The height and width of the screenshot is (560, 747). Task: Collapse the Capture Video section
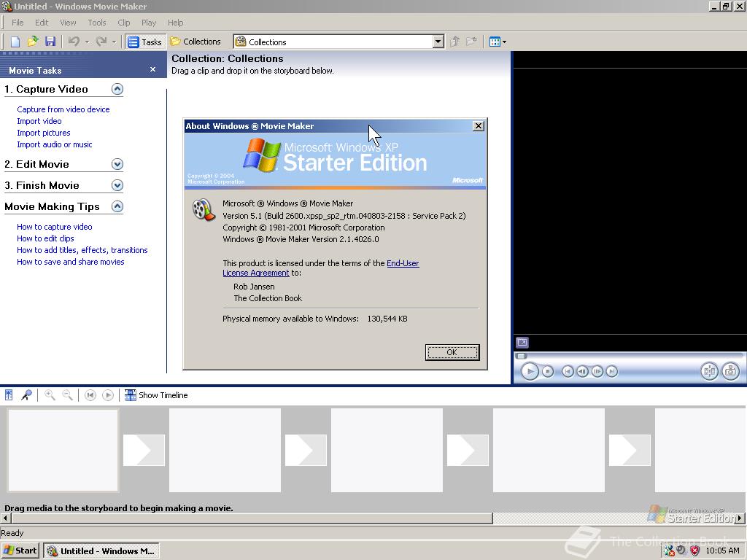[117, 89]
